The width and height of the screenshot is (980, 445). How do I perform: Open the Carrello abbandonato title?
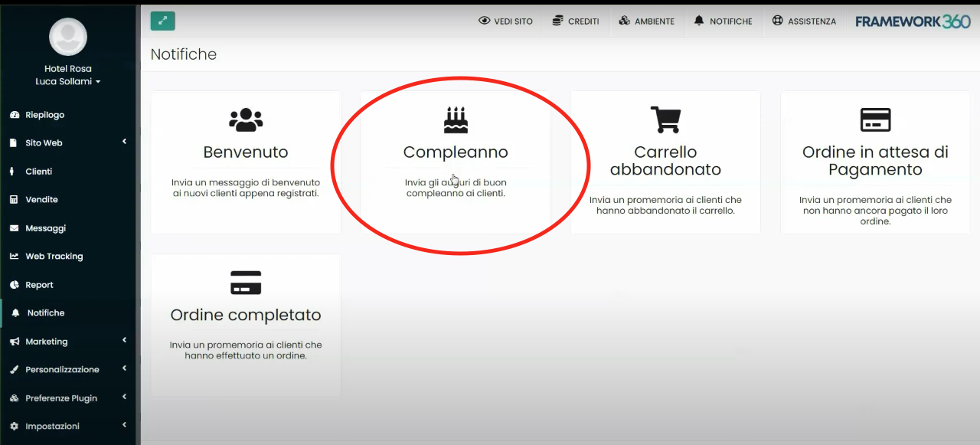click(x=665, y=161)
